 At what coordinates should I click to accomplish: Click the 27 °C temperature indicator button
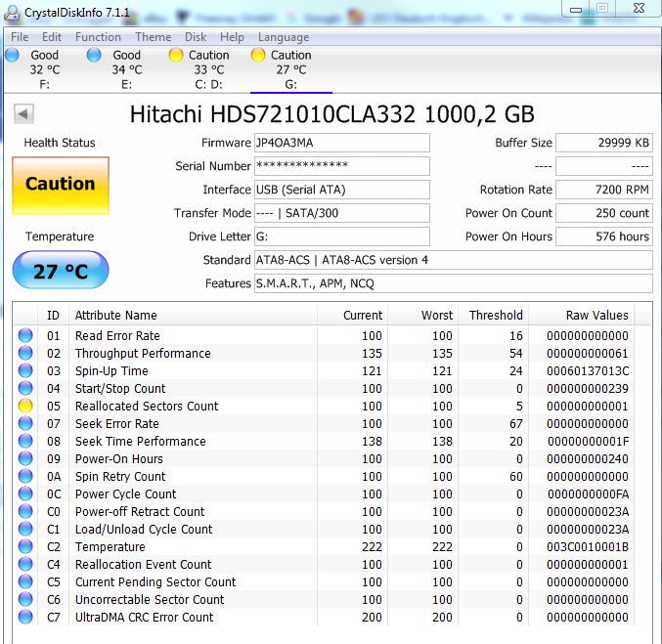pyautogui.click(x=61, y=270)
